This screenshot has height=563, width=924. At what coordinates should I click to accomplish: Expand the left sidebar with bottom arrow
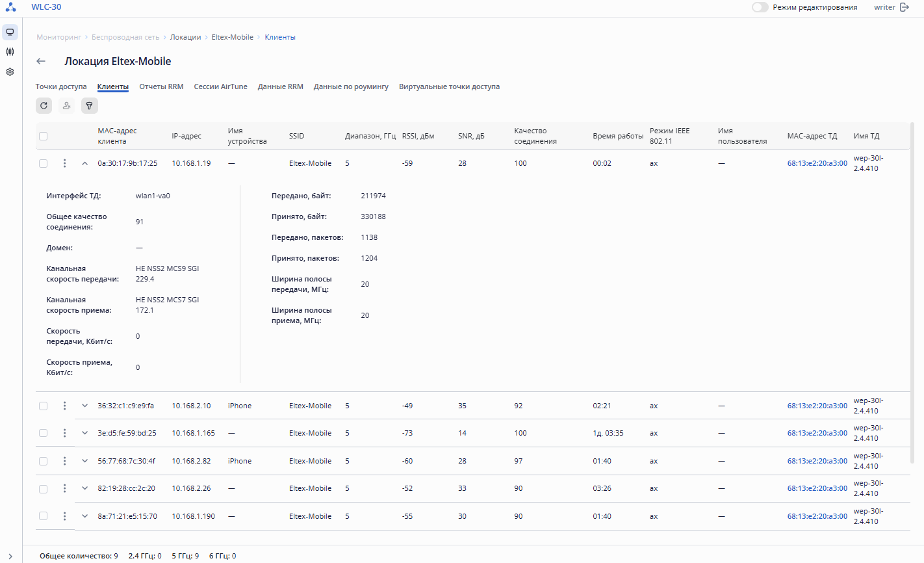(x=10, y=556)
